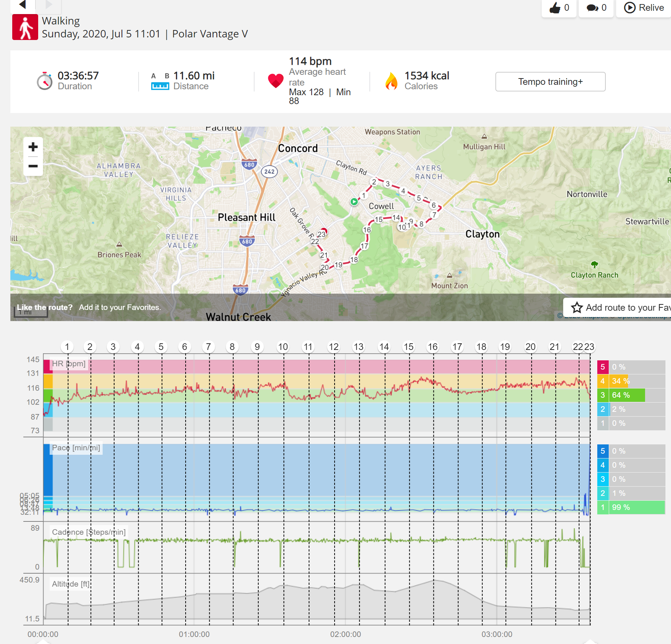This screenshot has width=671, height=644.
Task: Click HR zone 4 orange swatch
Action: [x=602, y=381]
